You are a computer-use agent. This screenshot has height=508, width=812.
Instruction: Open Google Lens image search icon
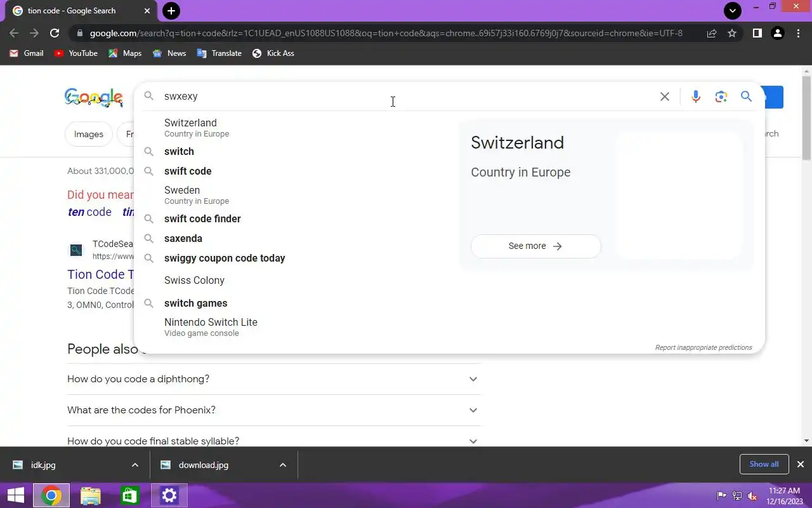tap(721, 97)
